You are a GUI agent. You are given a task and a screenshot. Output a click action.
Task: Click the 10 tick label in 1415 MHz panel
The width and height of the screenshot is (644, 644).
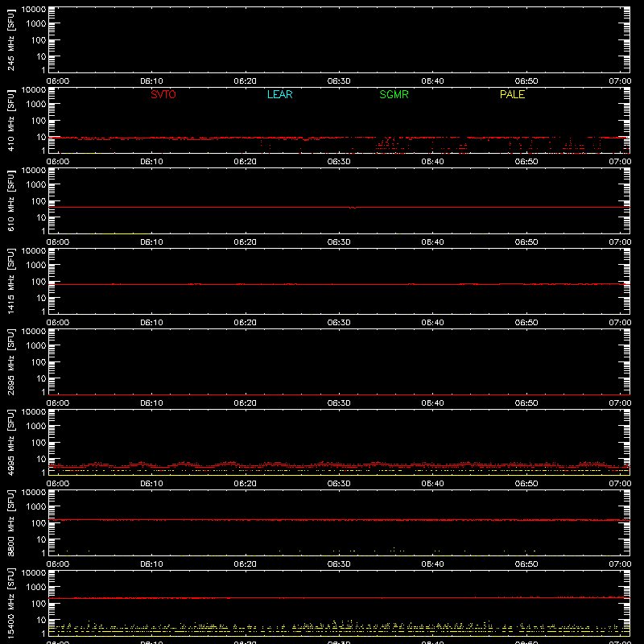[42, 298]
